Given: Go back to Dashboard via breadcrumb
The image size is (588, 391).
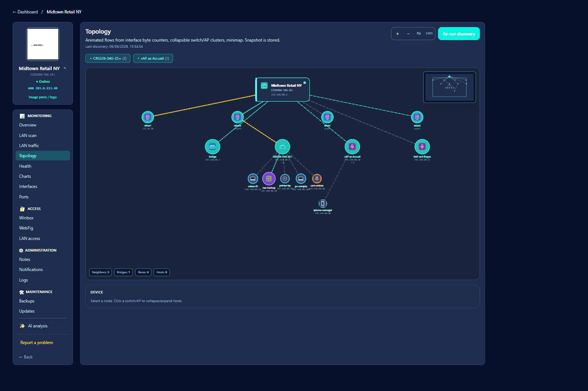Looking at the screenshot, I should click(x=25, y=12).
